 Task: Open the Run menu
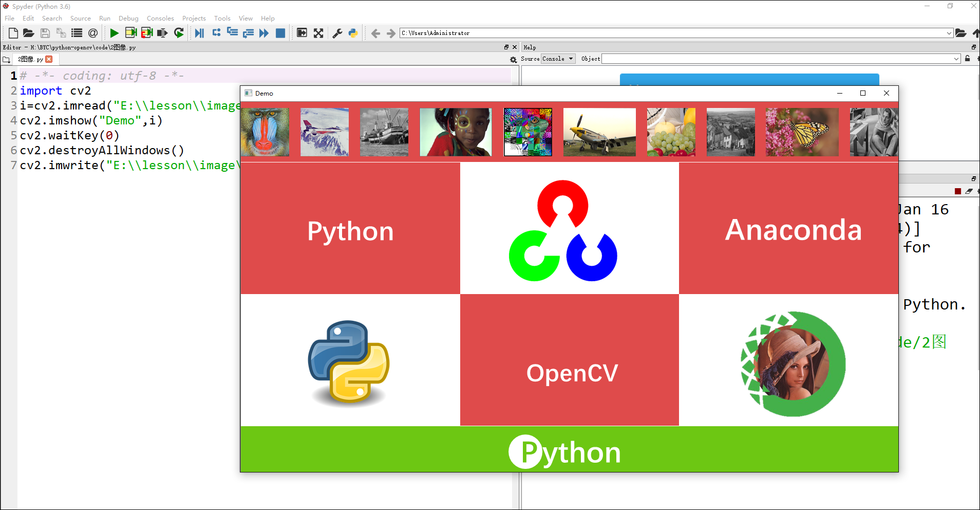pos(105,18)
